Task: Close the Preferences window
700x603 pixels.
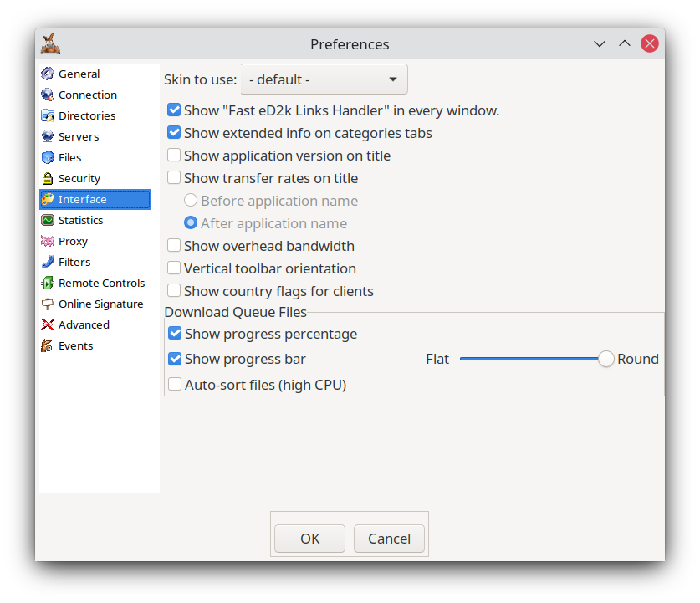Action: point(650,43)
